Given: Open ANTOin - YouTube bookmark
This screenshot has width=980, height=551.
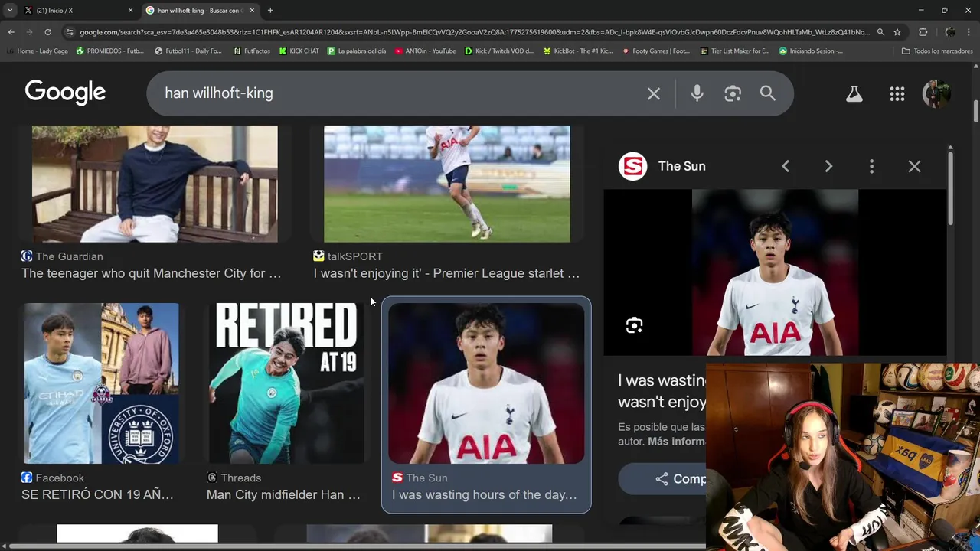Looking at the screenshot, I should coord(426,51).
